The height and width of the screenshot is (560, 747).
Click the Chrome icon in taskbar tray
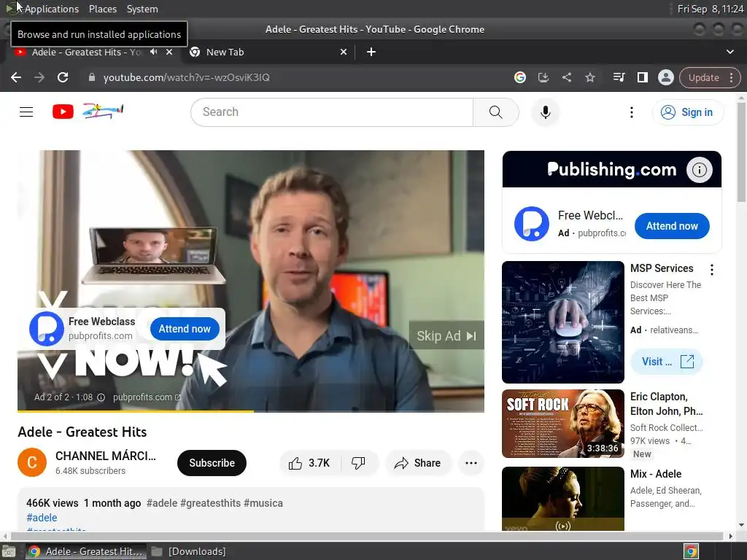[691, 551]
